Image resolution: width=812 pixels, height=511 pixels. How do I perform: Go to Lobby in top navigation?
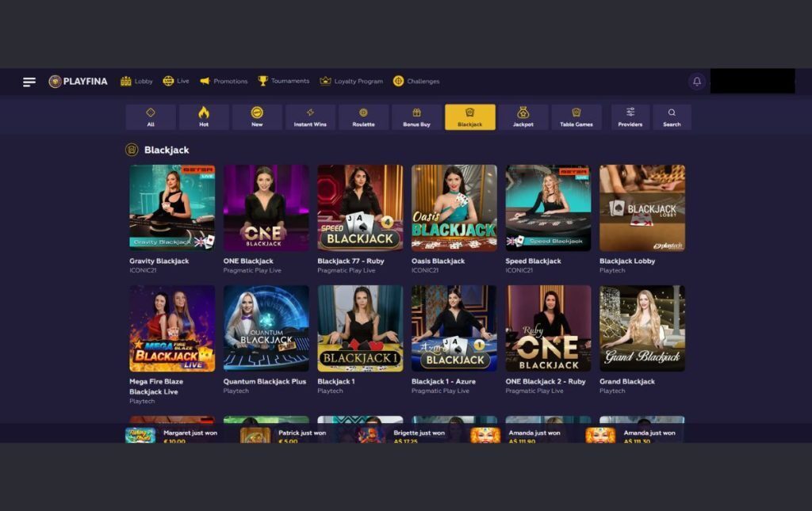click(136, 81)
